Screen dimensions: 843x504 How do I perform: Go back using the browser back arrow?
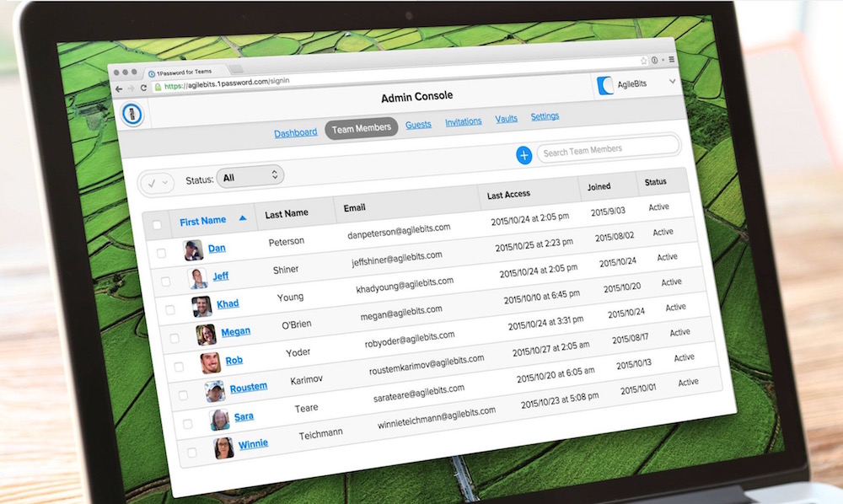[x=119, y=89]
